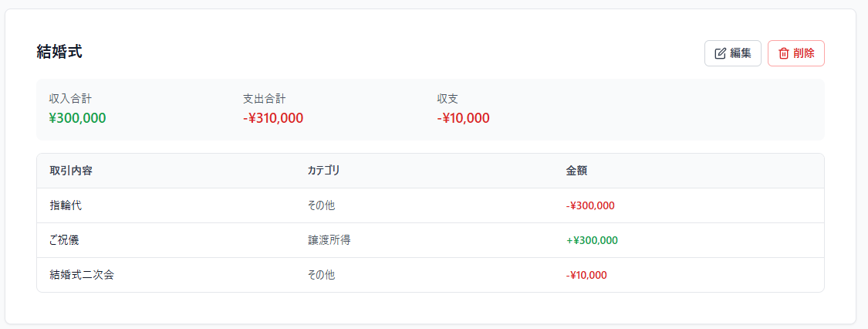Click the 収支 balance -¥10,000

[x=463, y=118]
